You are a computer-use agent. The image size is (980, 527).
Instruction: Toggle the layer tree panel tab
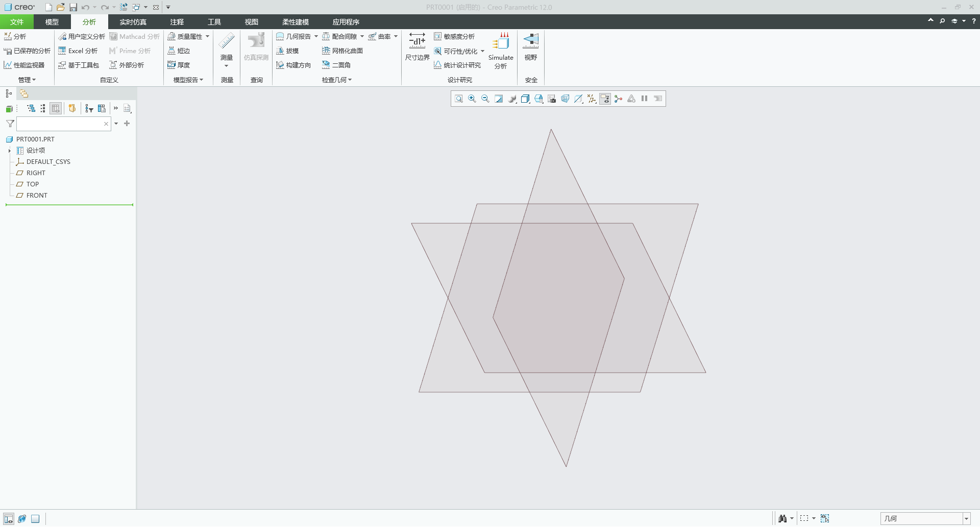[24, 93]
